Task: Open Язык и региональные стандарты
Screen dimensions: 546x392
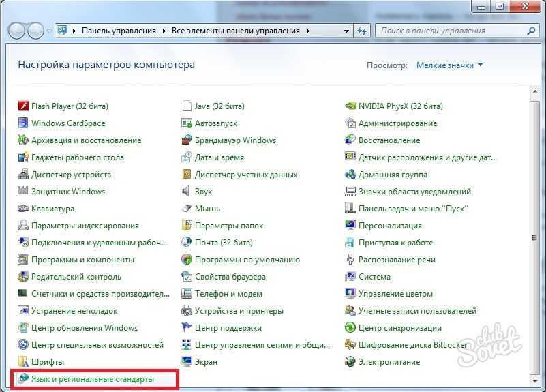Action: [92, 379]
